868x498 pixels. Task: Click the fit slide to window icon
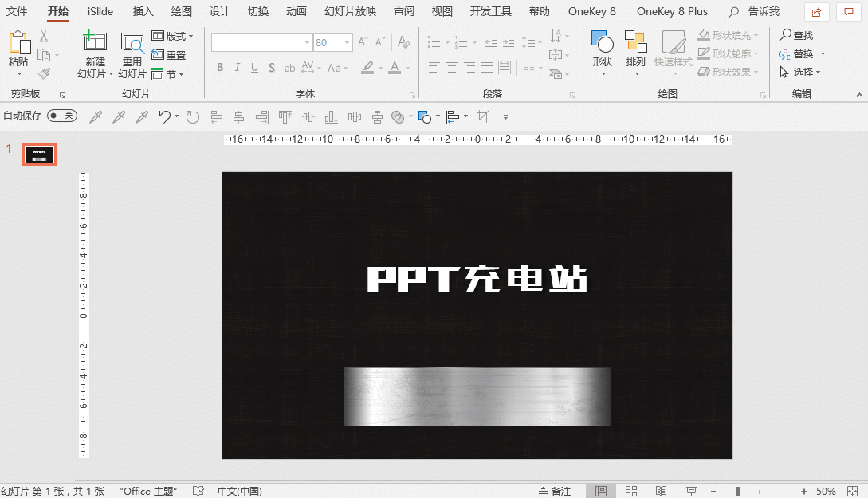853,492
